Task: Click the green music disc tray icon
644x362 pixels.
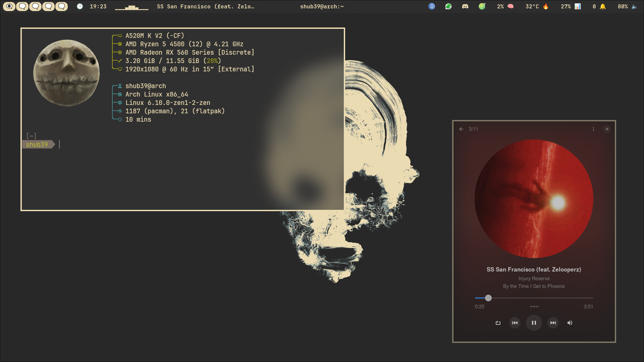Action: tap(482, 6)
